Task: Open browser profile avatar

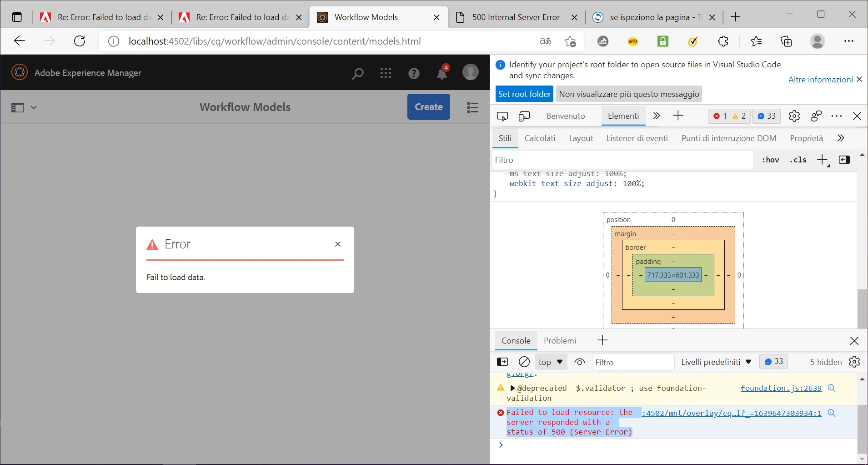Action: tap(818, 41)
